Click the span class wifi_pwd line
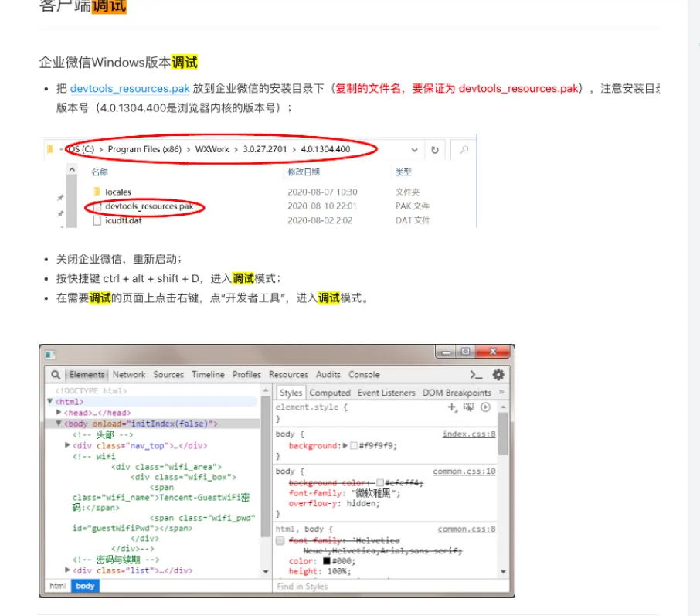700x616 pixels. pyautogui.click(x=202, y=518)
